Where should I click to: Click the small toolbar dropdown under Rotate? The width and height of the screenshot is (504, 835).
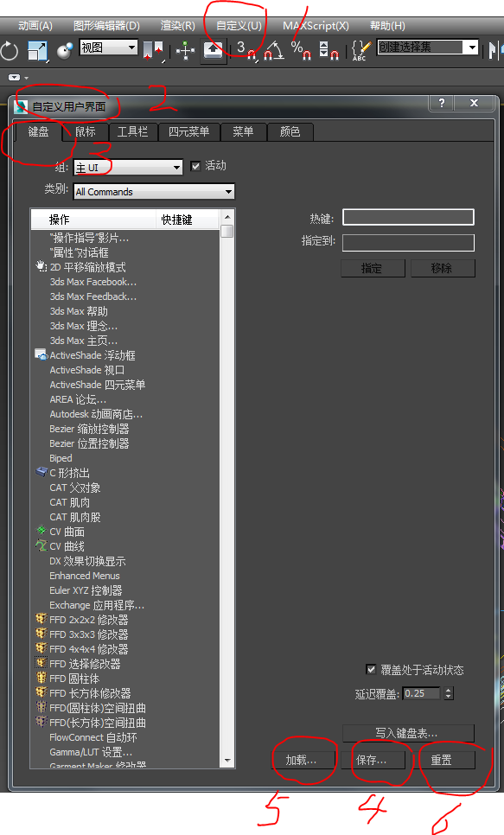(x=18, y=78)
